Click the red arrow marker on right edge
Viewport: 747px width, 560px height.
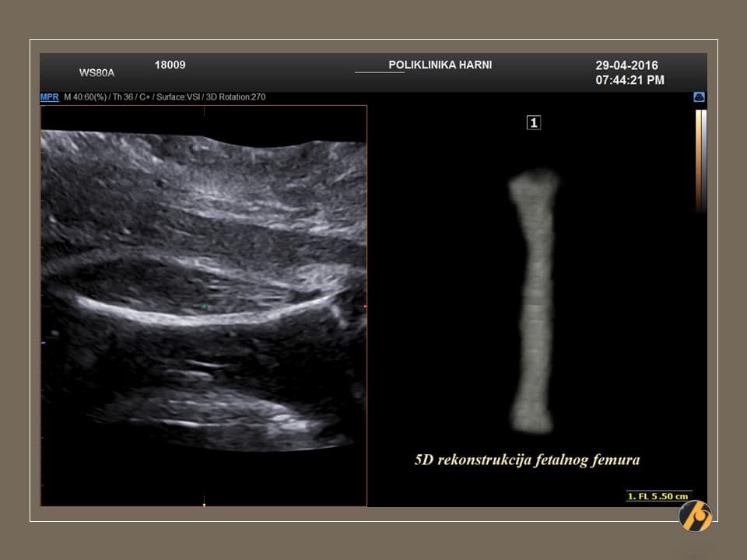[x=364, y=307]
